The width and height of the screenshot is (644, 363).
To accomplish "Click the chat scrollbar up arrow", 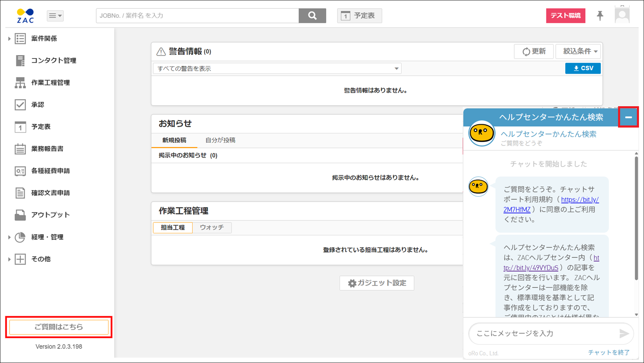I will 636,154.
